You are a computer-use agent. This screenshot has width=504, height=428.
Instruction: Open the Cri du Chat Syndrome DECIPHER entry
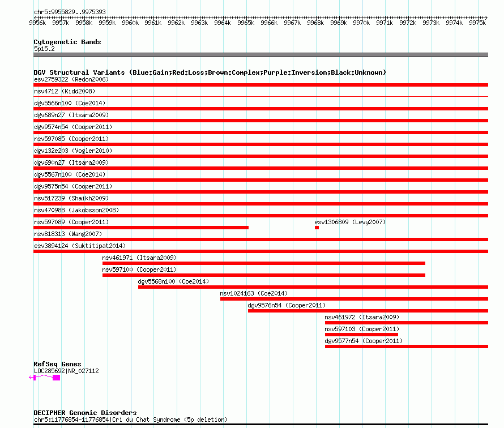pyautogui.click(x=131, y=420)
